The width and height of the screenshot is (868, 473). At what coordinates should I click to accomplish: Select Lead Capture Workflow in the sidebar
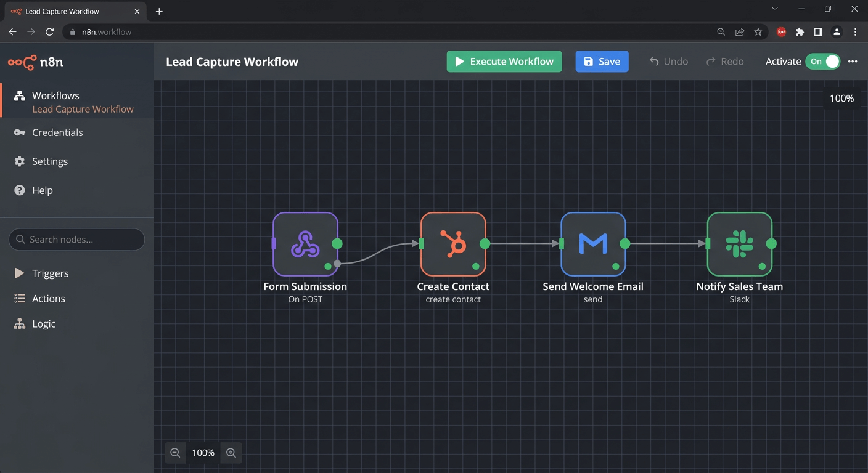(83, 109)
